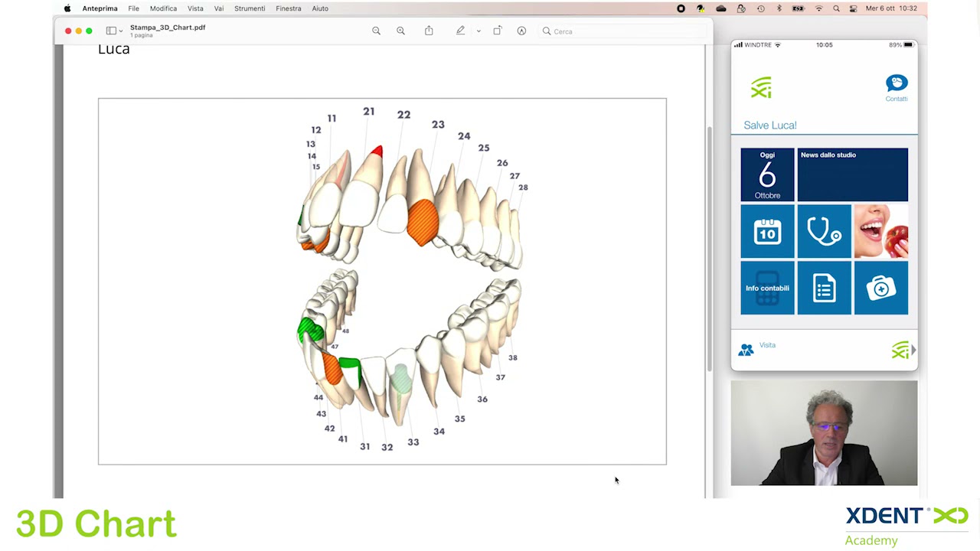The height and width of the screenshot is (551, 980).
Task: Focus the Cerca search field
Action: tap(622, 31)
